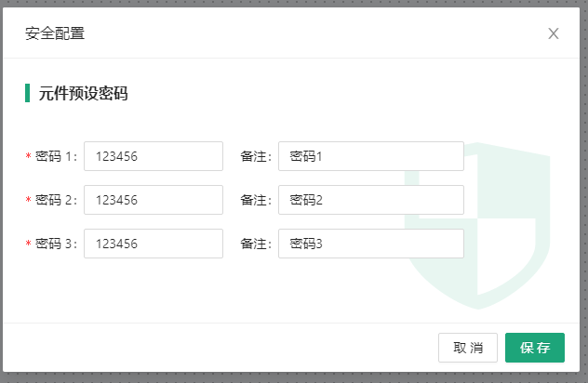Click the 备注 label in second row

tap(255, 200)
